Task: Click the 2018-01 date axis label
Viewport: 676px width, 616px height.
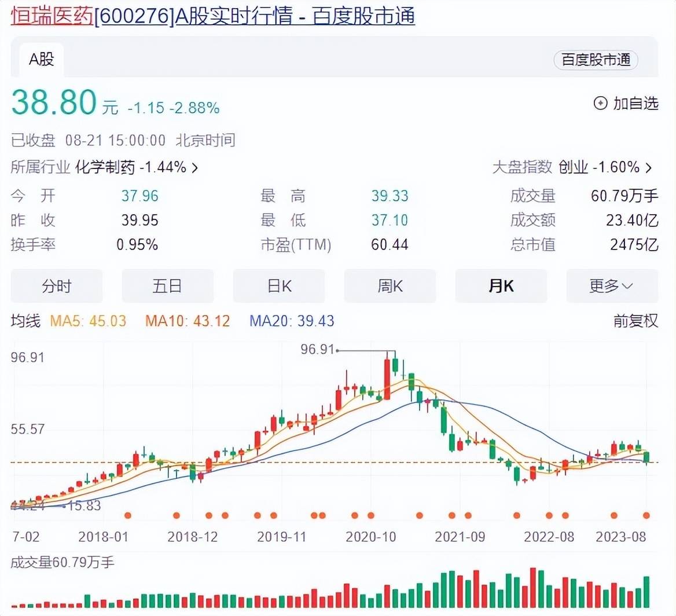Action: coord(104,537)
